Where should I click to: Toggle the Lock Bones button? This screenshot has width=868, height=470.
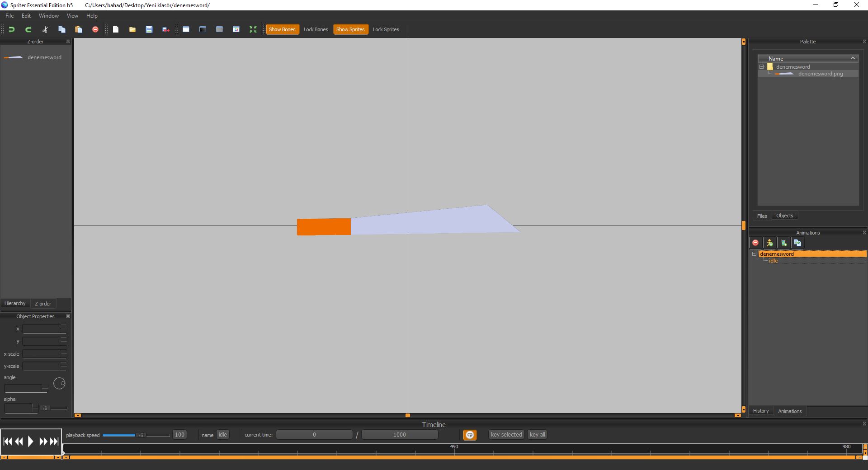(316, 29)
